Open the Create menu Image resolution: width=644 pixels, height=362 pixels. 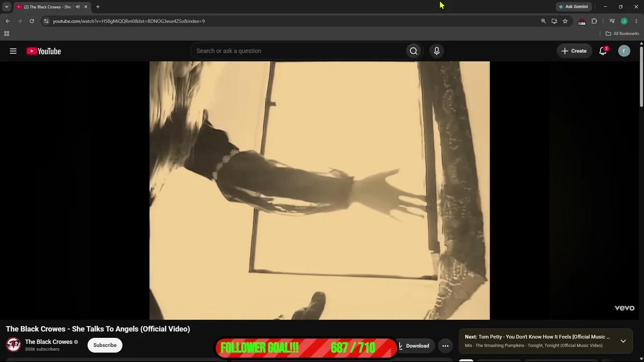(x=574, y=51)
